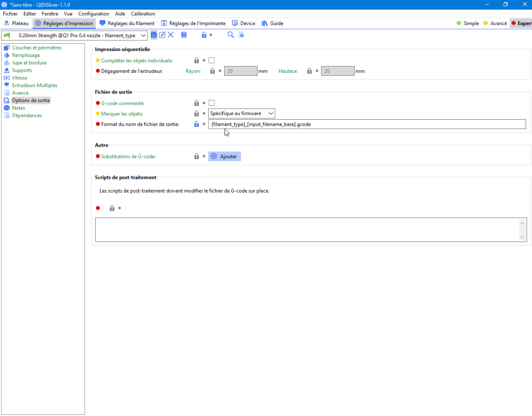Image resolution: width=532 pixels, height=416 pixels.
Task: Open Marquer les objets dropdown
Action: pos(242,113)
